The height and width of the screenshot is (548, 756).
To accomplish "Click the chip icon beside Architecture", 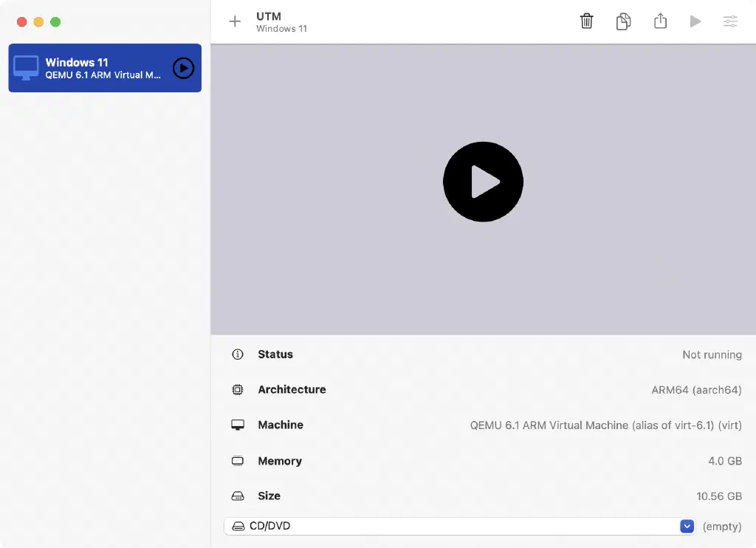I will pos(238,390).
